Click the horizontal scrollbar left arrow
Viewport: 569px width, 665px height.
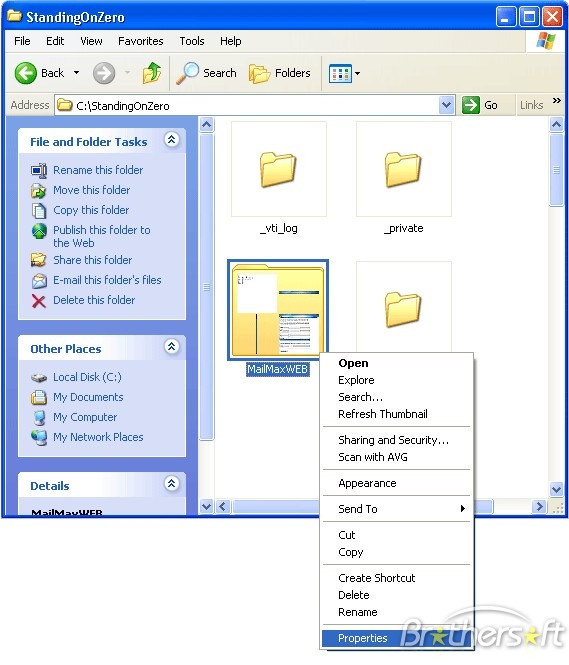[x=223, y=506]
